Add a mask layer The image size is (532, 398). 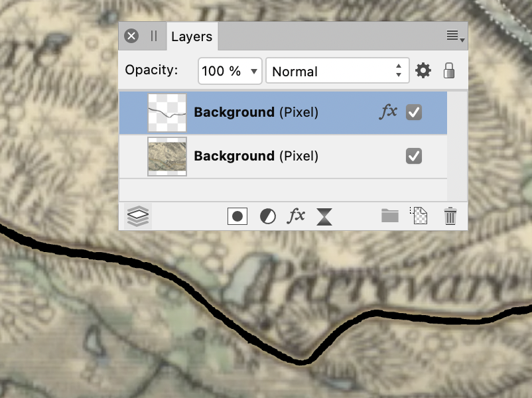tap(237, 216)
